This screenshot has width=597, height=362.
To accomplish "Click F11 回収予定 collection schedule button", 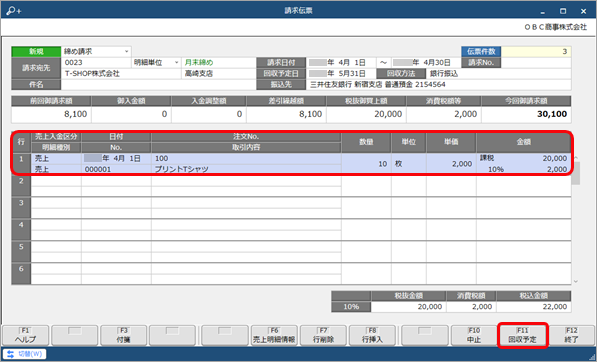I will pyautogui.click(x=522, y=335).
